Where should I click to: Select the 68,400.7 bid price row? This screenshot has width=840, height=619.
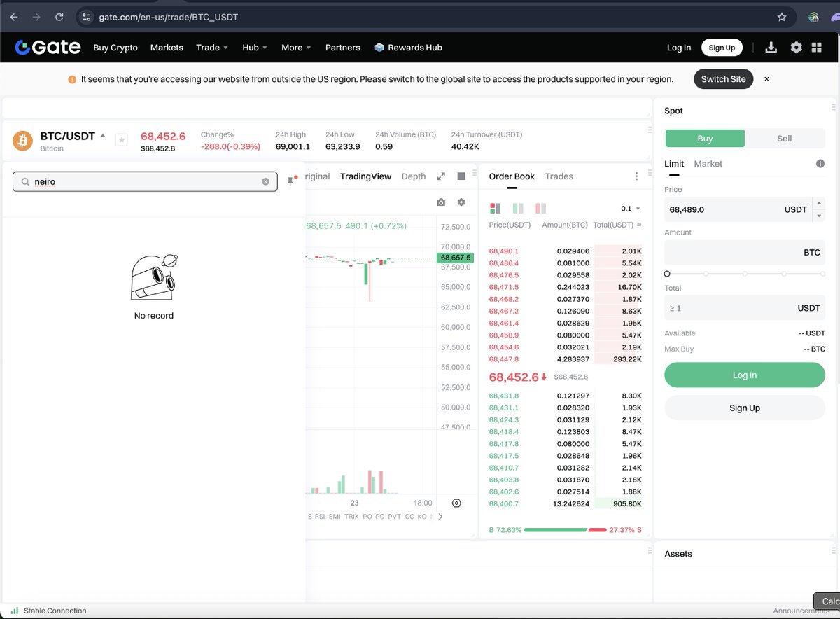(x=566, y=503)
